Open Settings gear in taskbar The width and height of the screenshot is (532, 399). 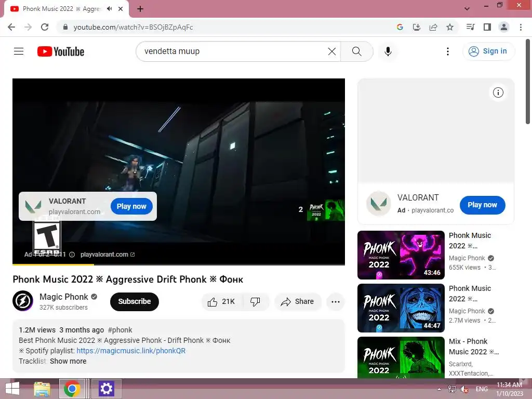click(x=106, y=389)
